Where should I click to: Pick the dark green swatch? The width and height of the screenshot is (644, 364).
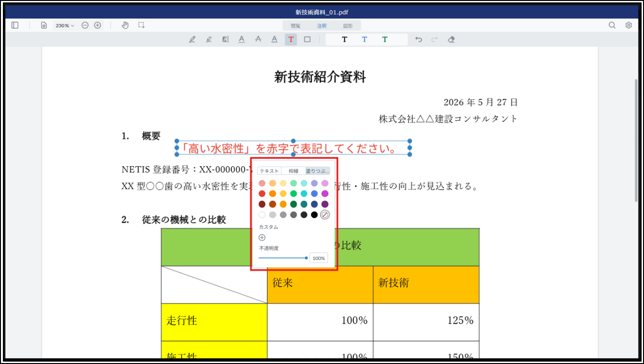tap(294, 204)
